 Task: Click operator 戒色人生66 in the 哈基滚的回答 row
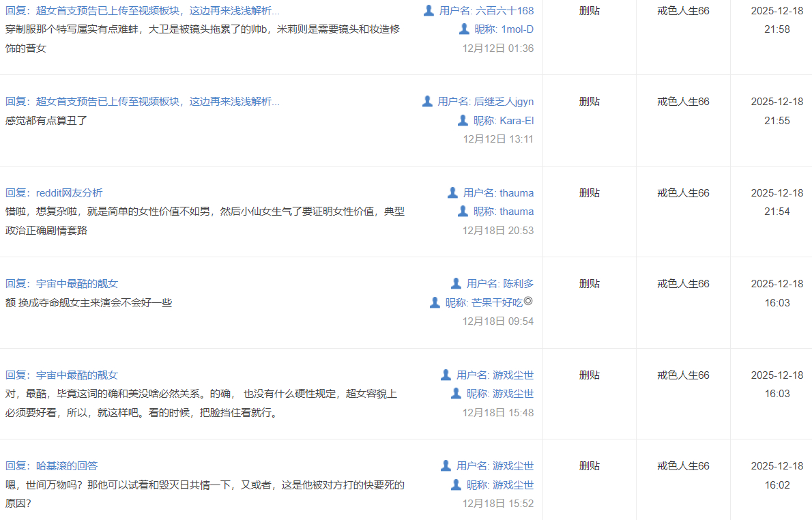(683, 466)
